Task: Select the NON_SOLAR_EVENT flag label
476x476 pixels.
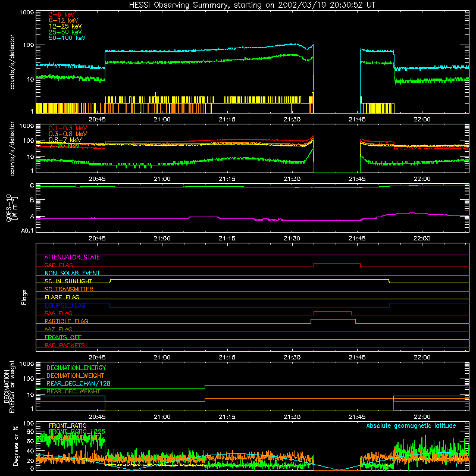Action: click(72, 273)
